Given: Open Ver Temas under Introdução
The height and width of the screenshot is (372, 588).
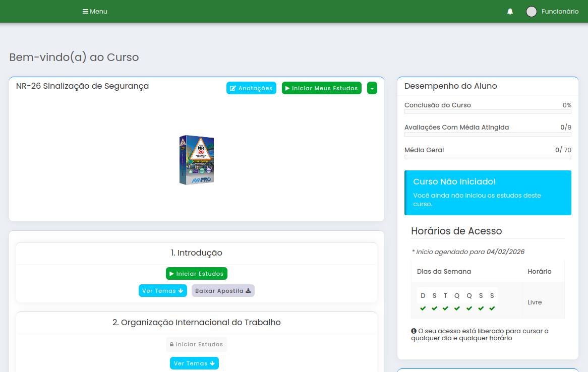Looking at the screenshot, I should (x=162, y=290).
